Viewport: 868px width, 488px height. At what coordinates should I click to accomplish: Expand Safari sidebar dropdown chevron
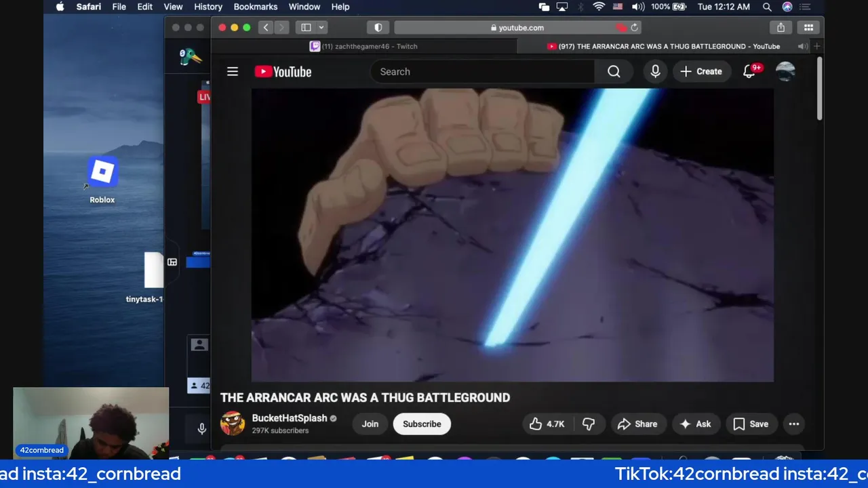tap(321, 27)
